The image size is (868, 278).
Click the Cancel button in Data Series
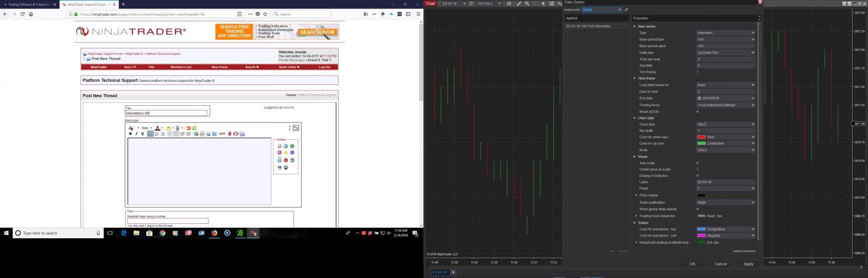720,264
